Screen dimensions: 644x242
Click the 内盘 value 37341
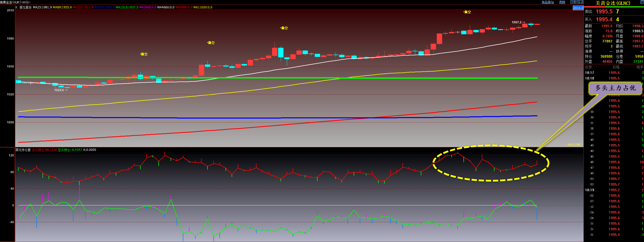(x=638, y=61)
